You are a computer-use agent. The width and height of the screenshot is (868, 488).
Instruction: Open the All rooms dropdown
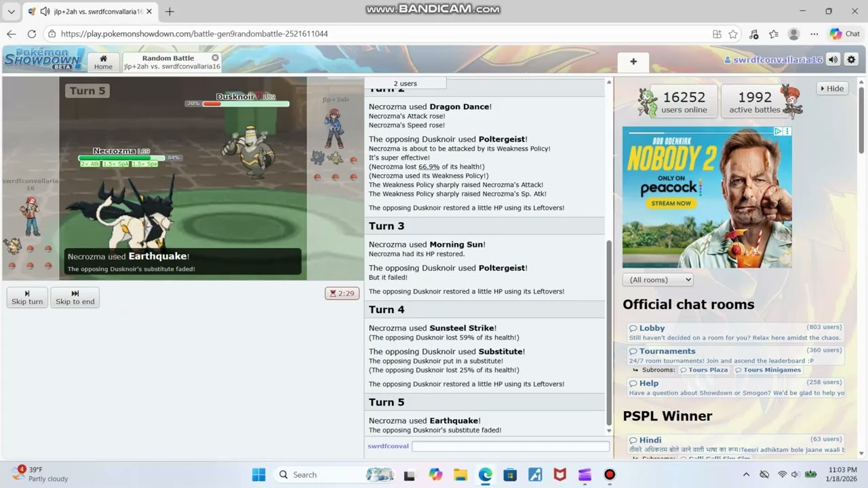click(658, 280)
